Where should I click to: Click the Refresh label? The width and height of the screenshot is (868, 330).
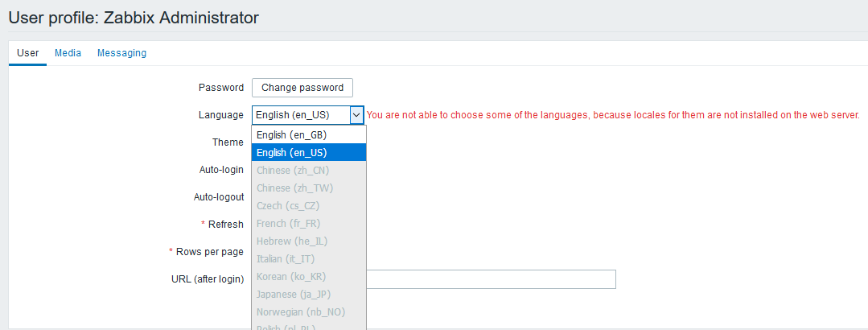click(225, 225)
